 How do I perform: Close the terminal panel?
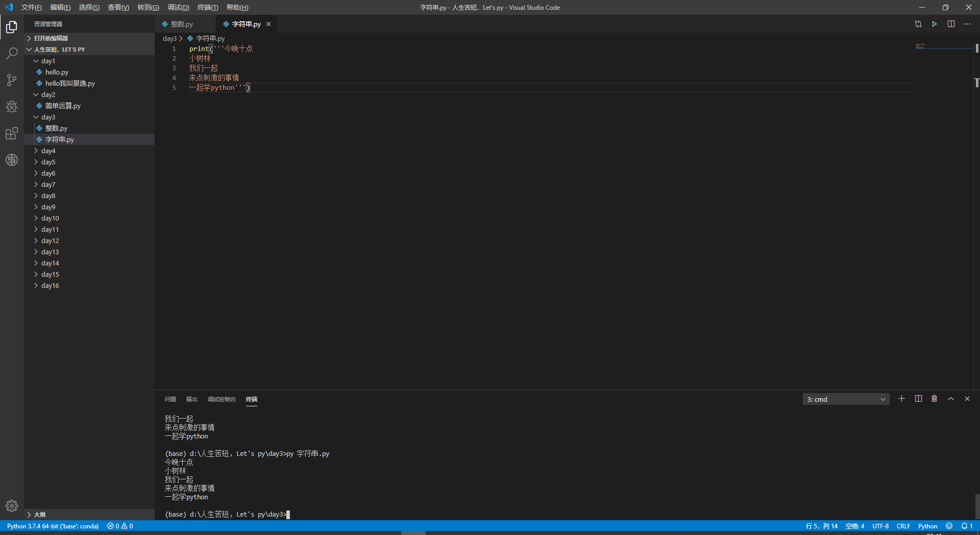pos(967,399)
